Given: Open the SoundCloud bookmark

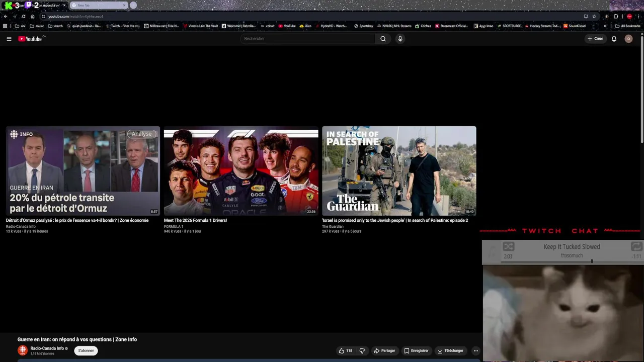Looking at the screenshot, I should tap(575, 26).
